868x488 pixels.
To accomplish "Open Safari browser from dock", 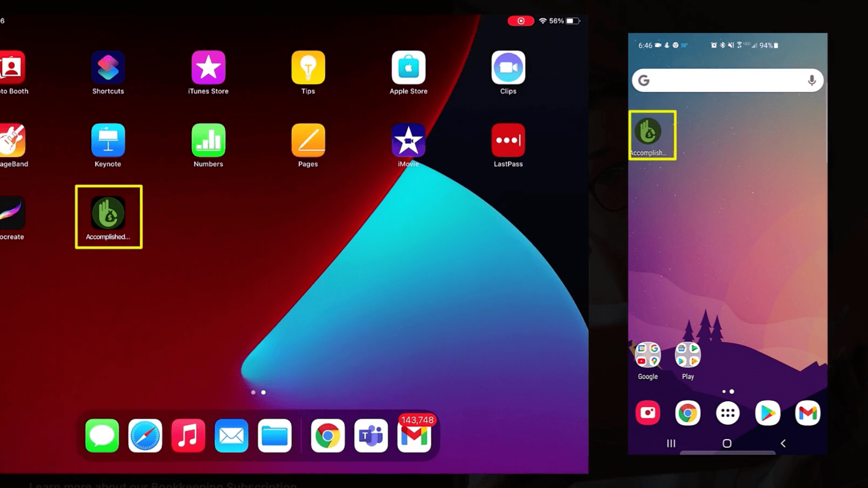I will (x=146, y=436).
